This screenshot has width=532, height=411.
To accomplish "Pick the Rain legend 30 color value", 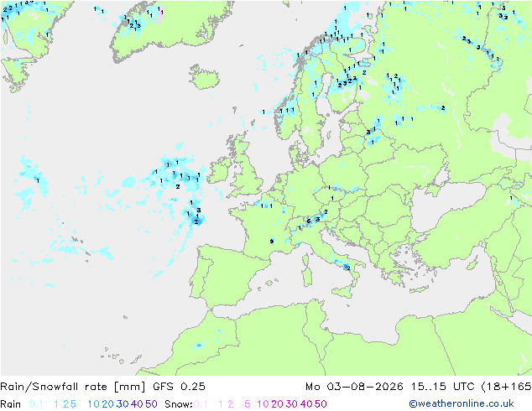I will click(123, 404).
